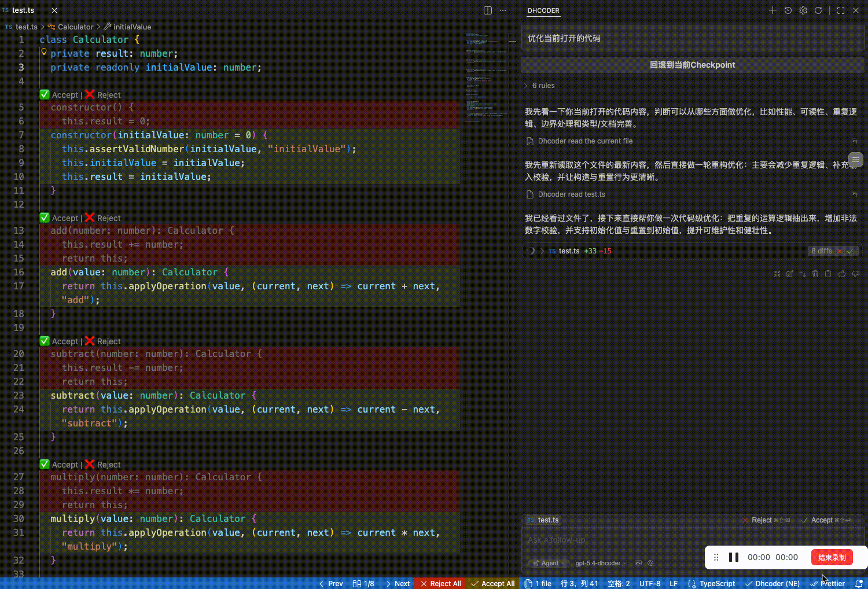Screen dimensions: 868x589
Task: Click the thumbs up icon on the response
Action: pos(842,274)
